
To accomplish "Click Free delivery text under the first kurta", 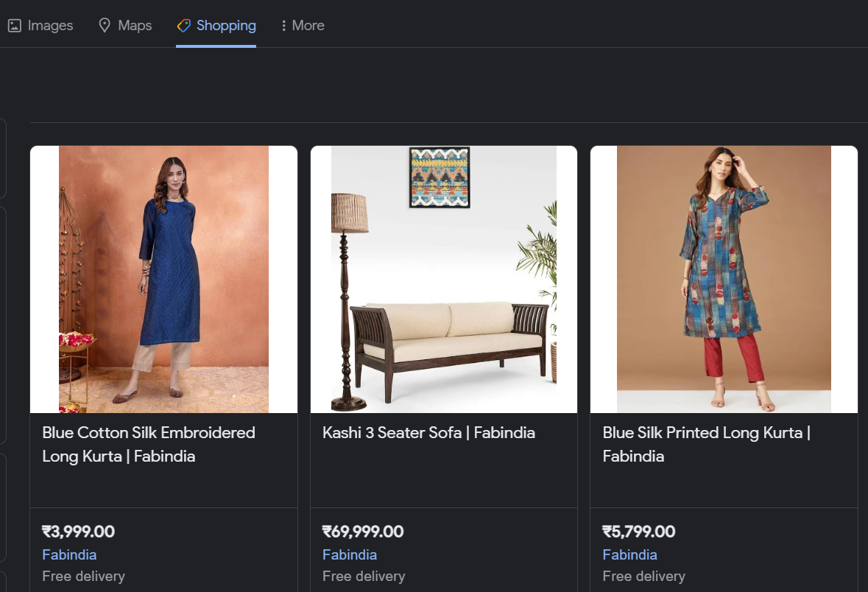I will pyautogui.click(x=83, y=576).
